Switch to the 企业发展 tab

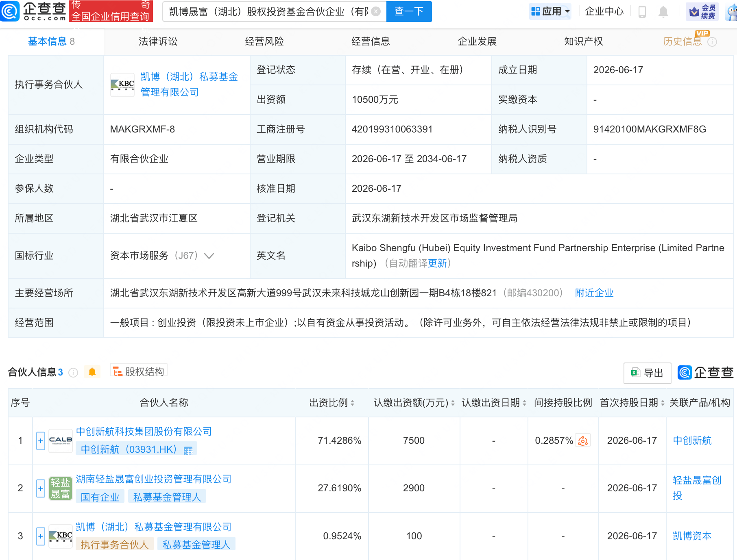[x=477, y=41]
